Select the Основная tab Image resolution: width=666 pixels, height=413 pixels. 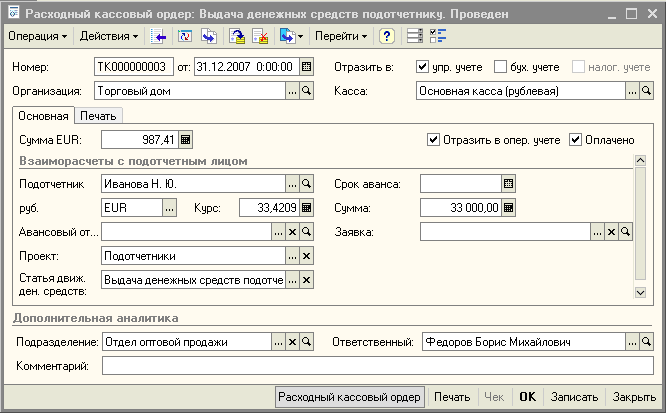pos(43,116)
